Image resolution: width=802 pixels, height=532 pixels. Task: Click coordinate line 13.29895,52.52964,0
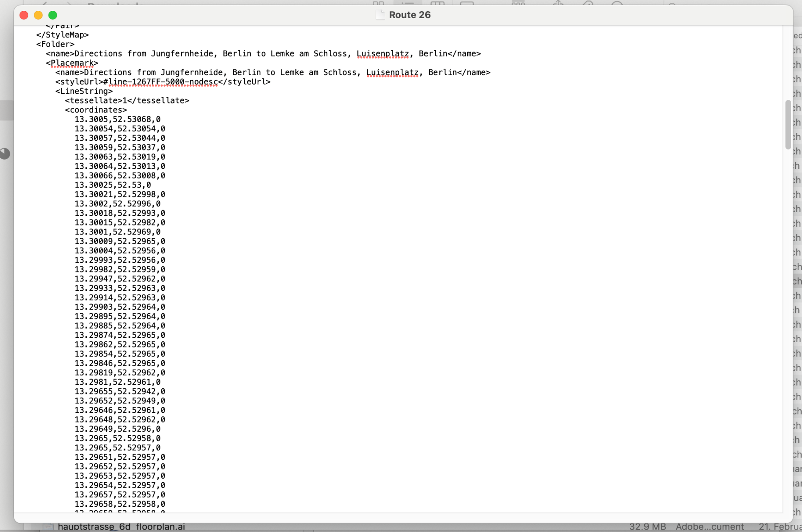click(x=120, y=317)
